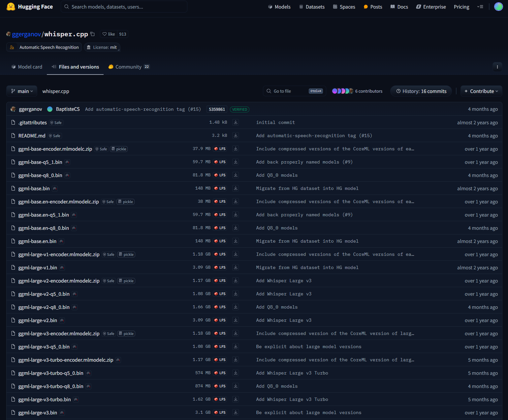This screenshot has height=420, width=508.
Task: Download ggml-large-v3.bin via its download icon
Action: 236,412
